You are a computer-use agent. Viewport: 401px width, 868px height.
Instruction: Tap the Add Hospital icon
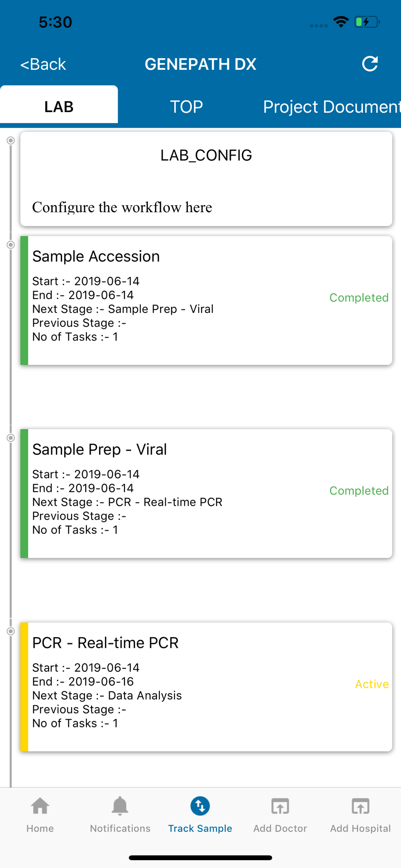tap(360, 806)
